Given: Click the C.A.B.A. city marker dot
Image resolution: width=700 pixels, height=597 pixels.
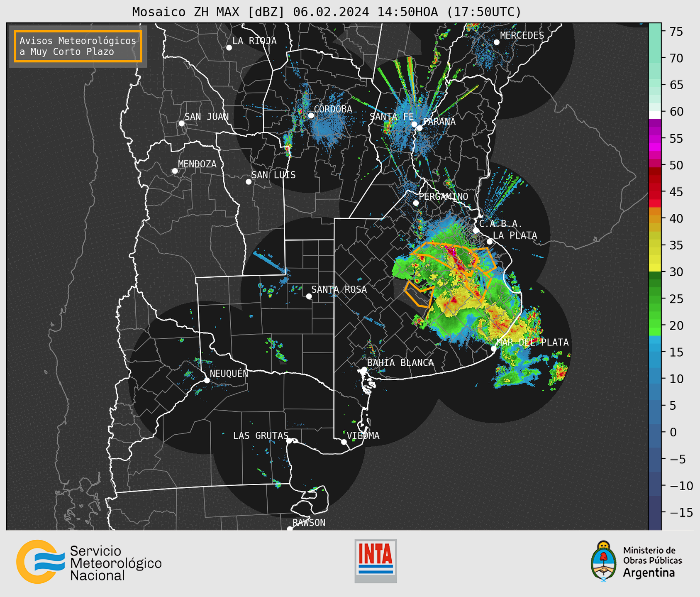Looking at the screenshot, I should (x=476, y=230).
